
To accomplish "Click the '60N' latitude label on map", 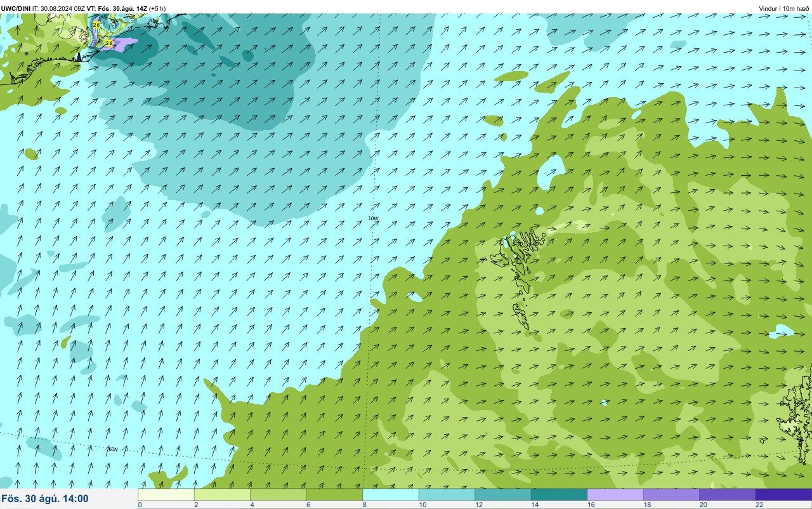I will click(113, 449).
